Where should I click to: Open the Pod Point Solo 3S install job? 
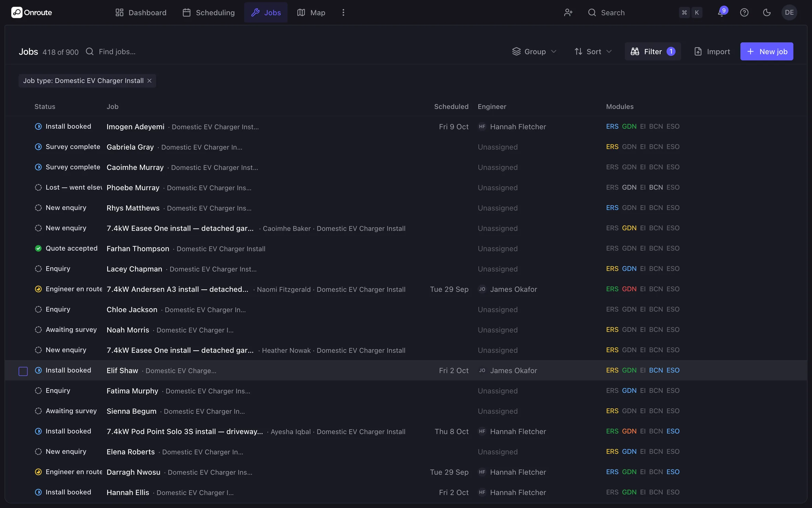click(185, 431)
